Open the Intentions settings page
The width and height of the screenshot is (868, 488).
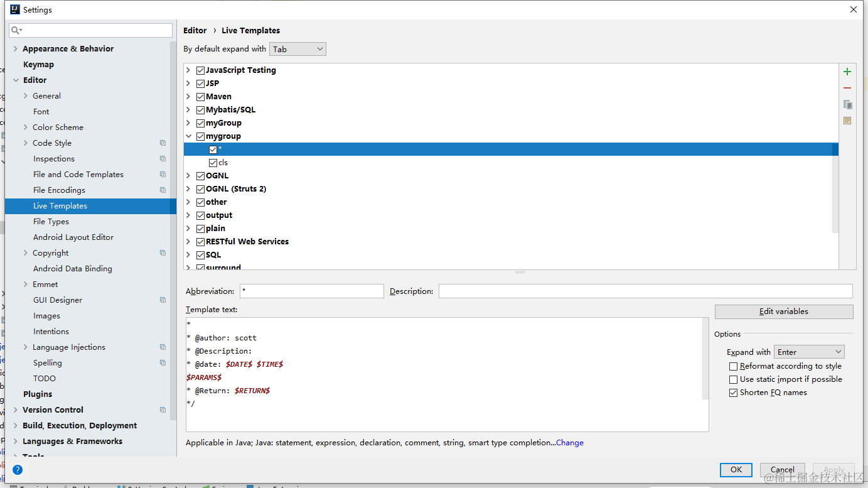point(51,332)
